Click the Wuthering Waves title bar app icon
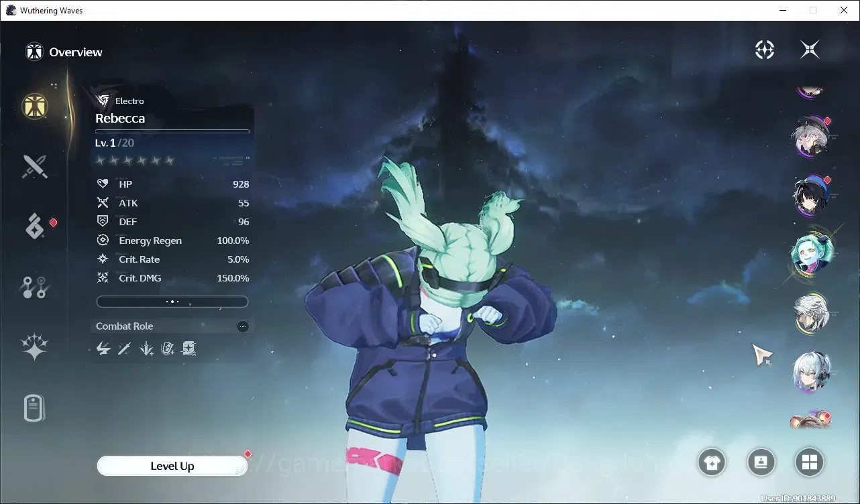Viewport: 860px width, 504px height. pyautogui.click(x=11, y=11)
